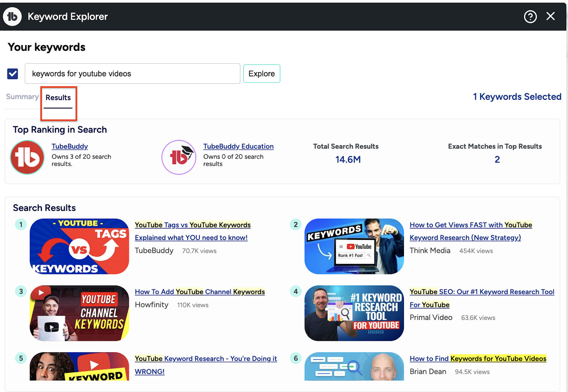Viewport: 568px width, 392px height.
Task: Click the TubeBuddy logo in header
Action: pyautogui.click(x=12, y=16)
